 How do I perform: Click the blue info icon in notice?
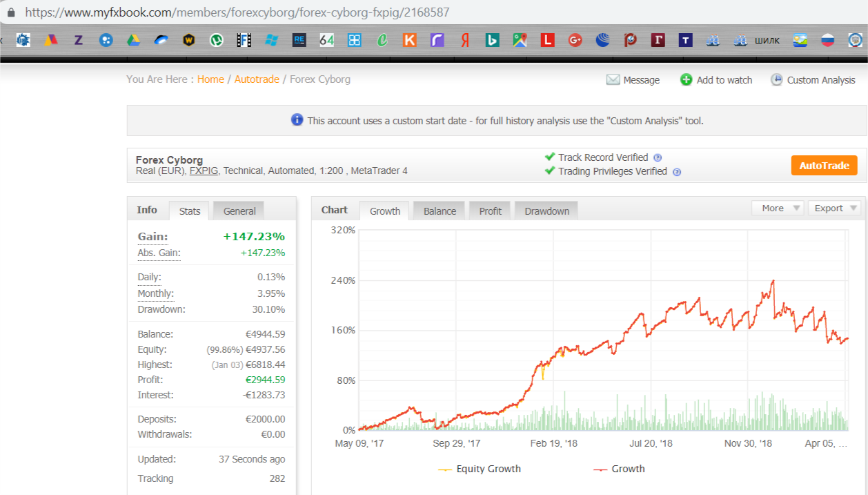click(x=297, y=120)
